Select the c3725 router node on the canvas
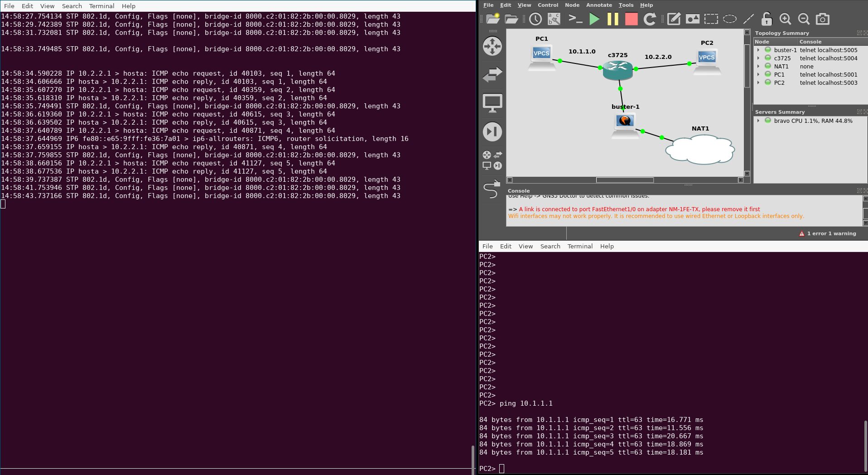This screenshot has height=475, width=868. (x=617, y=71)
